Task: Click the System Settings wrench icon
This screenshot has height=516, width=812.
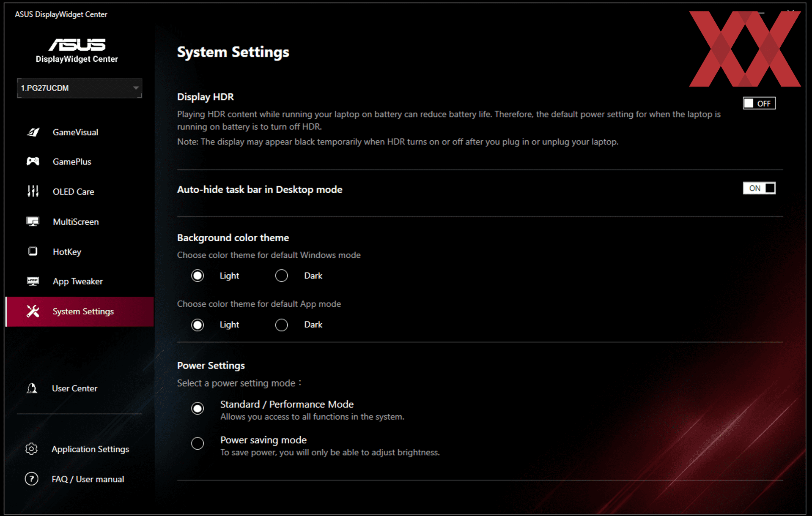Action: [x=33, y=311]
